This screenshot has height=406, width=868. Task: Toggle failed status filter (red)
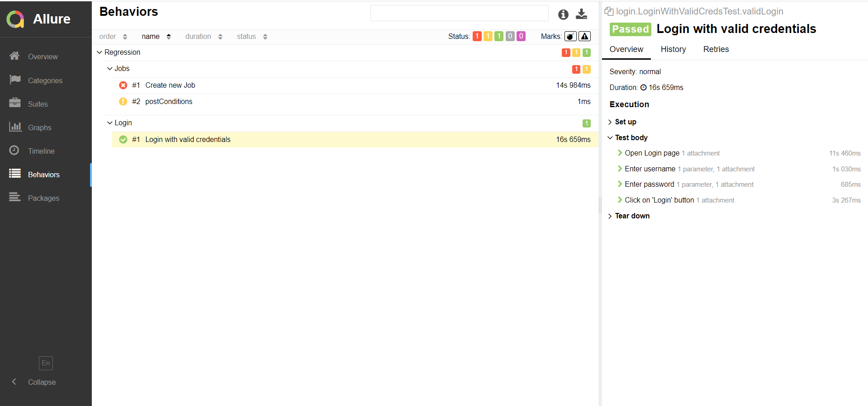tap(477, 36)
